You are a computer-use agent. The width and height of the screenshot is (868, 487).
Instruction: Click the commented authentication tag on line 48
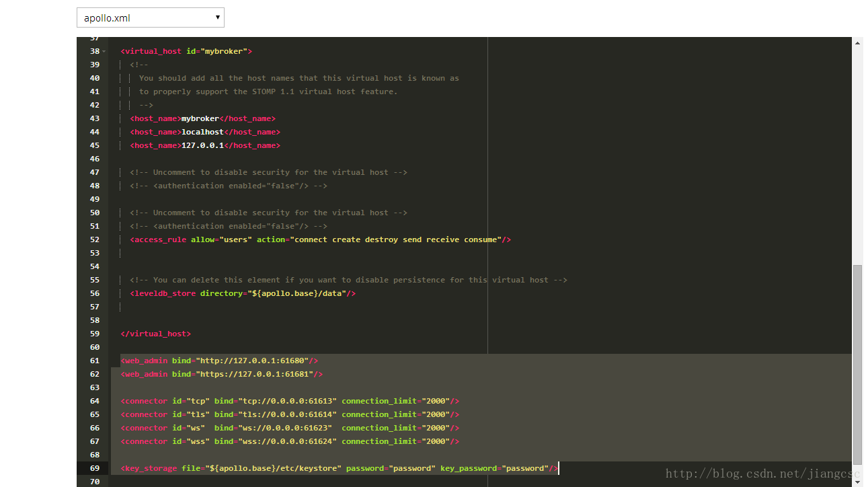(229, 186)
